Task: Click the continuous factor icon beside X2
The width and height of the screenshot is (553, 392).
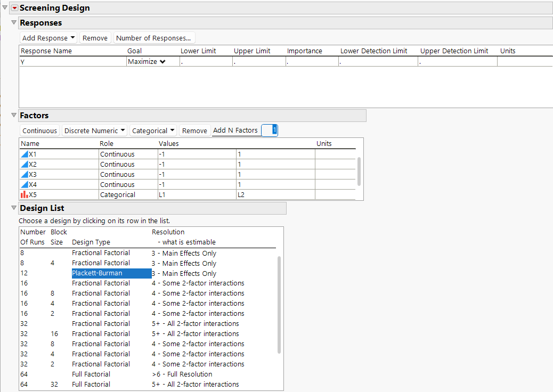Action: click(24, 165)
